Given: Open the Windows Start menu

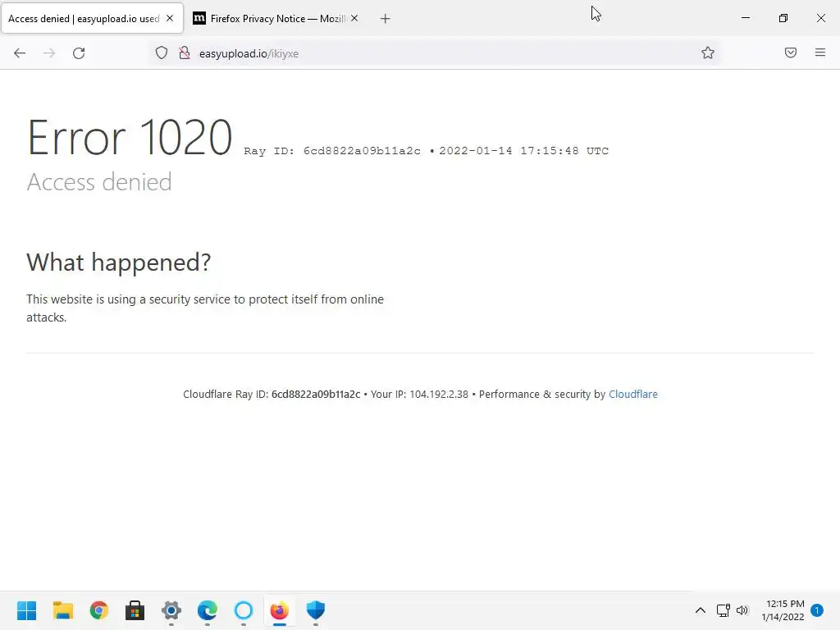Looking at the screenshot, I should [x=27, y=610].
